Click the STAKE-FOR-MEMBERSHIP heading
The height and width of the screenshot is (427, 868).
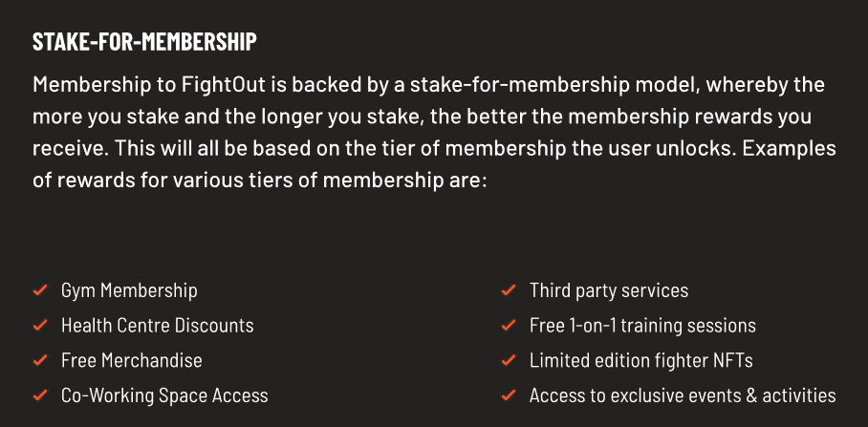[x=144, y=42]
